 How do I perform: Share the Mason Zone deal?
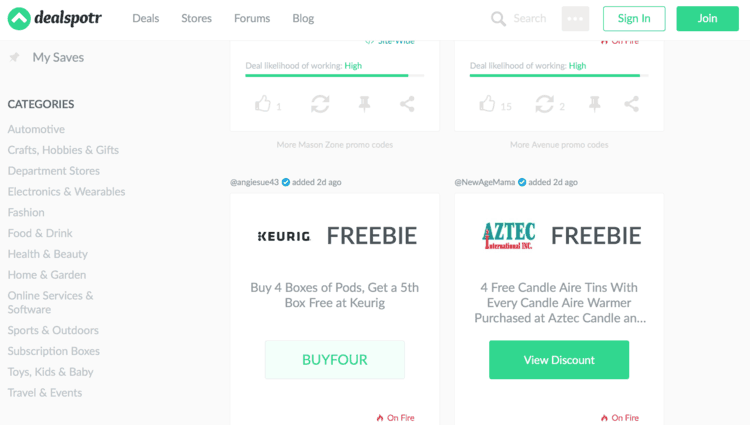click(x=407, y=104)
